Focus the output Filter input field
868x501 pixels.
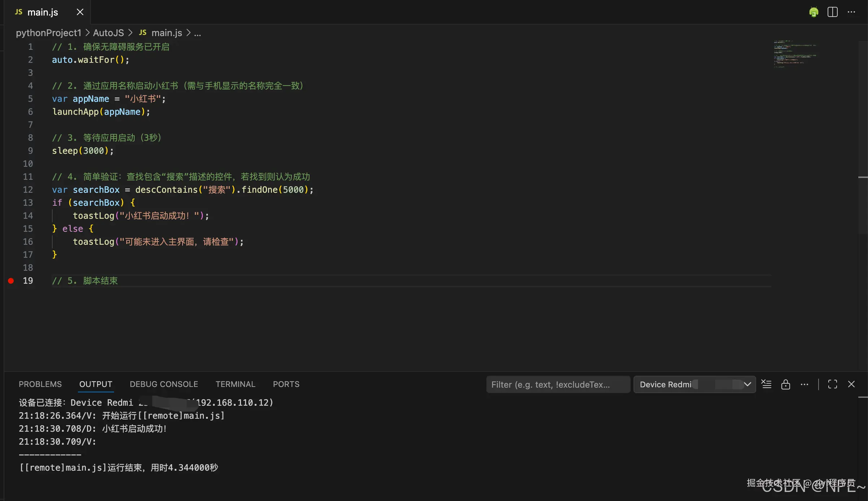point(558,384)
